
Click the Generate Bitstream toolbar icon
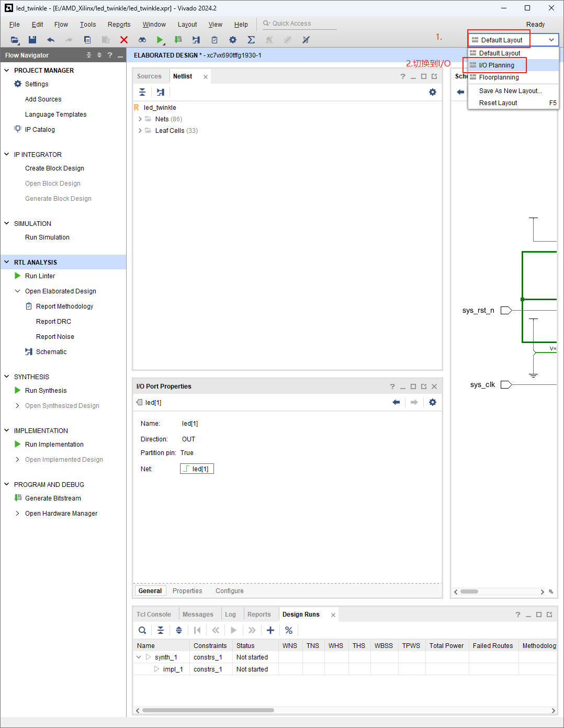click(178, 40)
